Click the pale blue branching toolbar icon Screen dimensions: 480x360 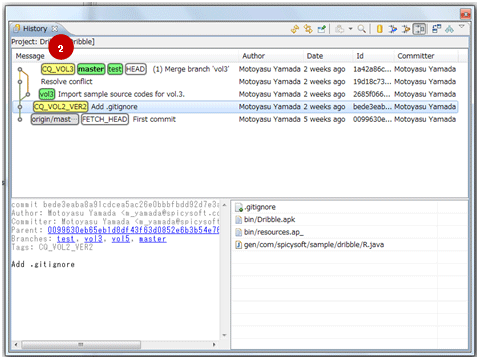coord(449,29)
